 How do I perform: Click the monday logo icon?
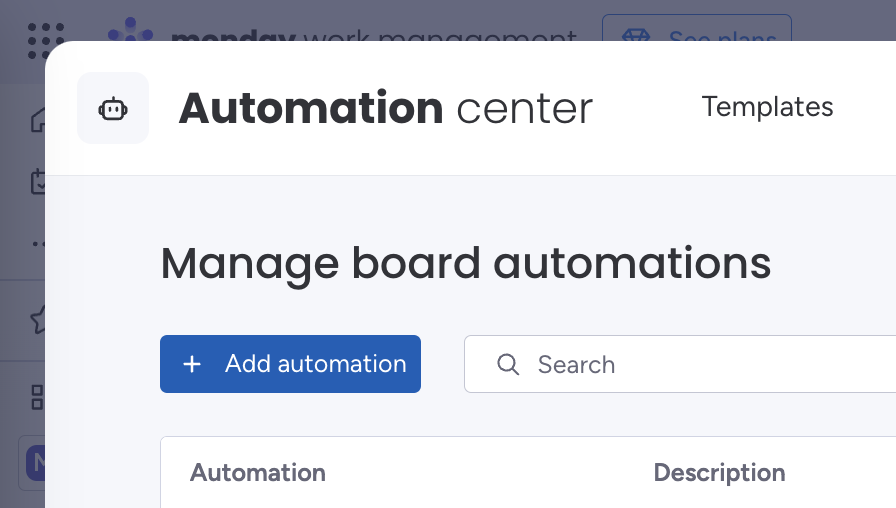coord(132,30)
